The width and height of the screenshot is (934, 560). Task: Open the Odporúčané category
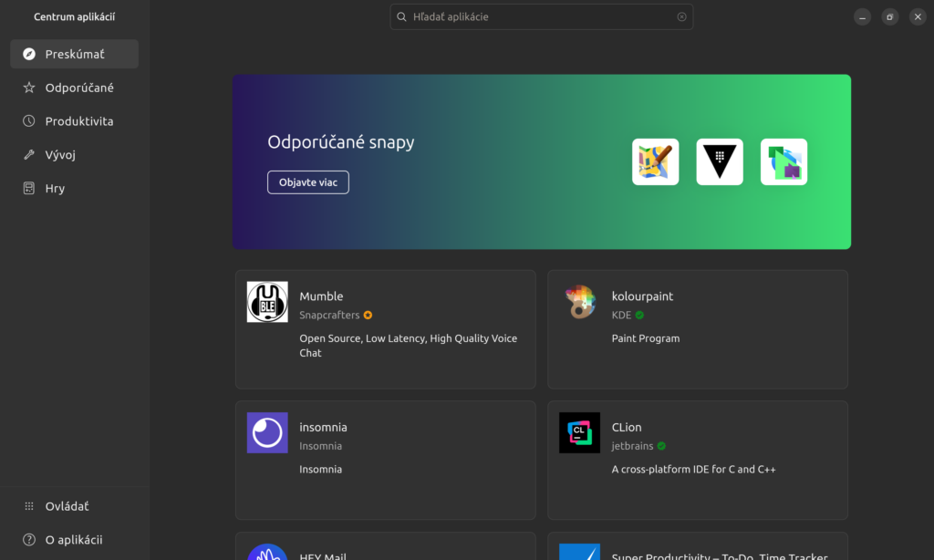point(75,88)
